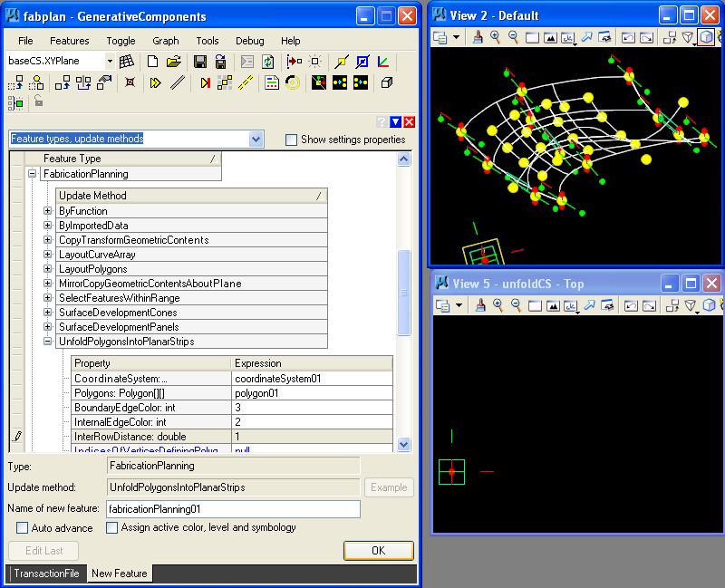The image size is (725, 588).
Task: Click blue rotate arrow icon in View 2
Action: tap(586, 37)
